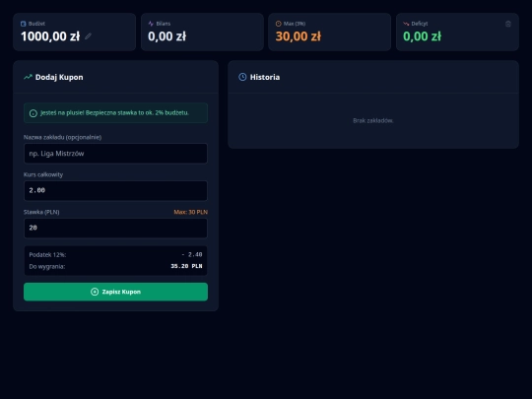532x399 pixels.
Task: Save the coupon with Zapisz Kupon
Action: (x=115, y=292)
